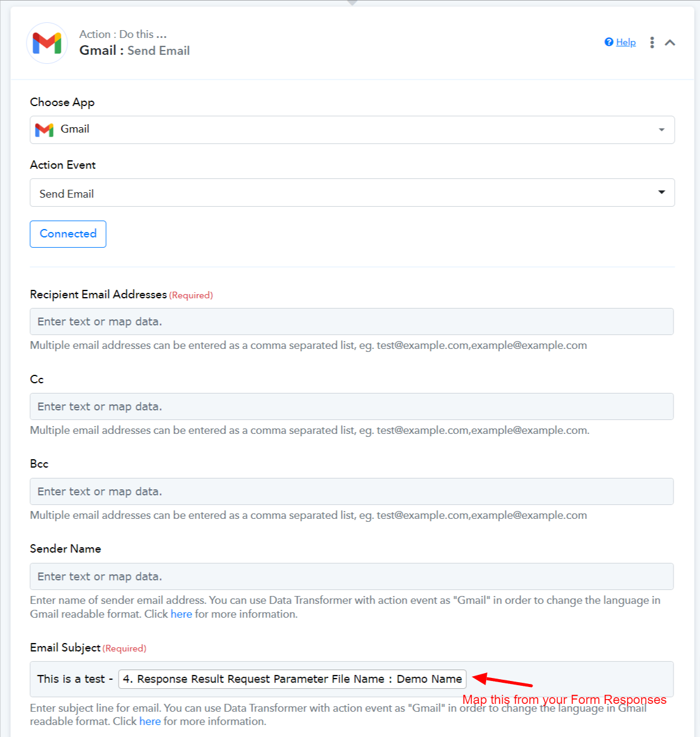Click the red arrow annotation pointing to subject

click(x=502, y=681)
